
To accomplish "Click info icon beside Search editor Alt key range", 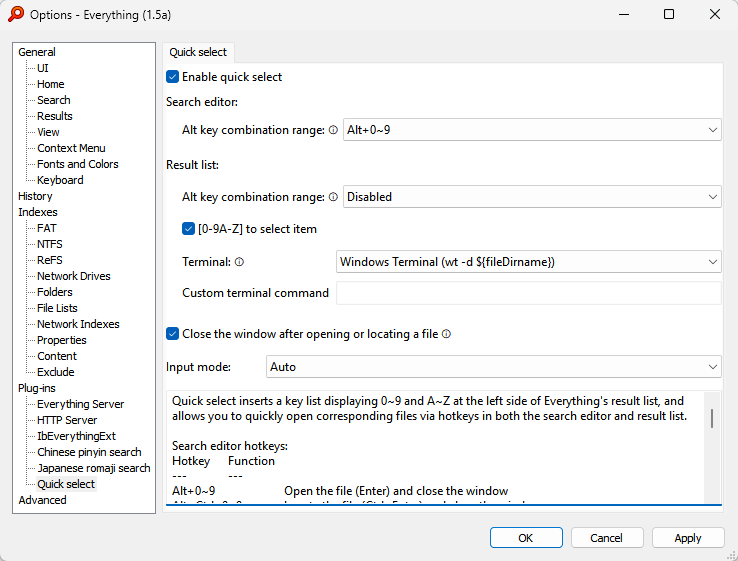I will tap(333, 130).
